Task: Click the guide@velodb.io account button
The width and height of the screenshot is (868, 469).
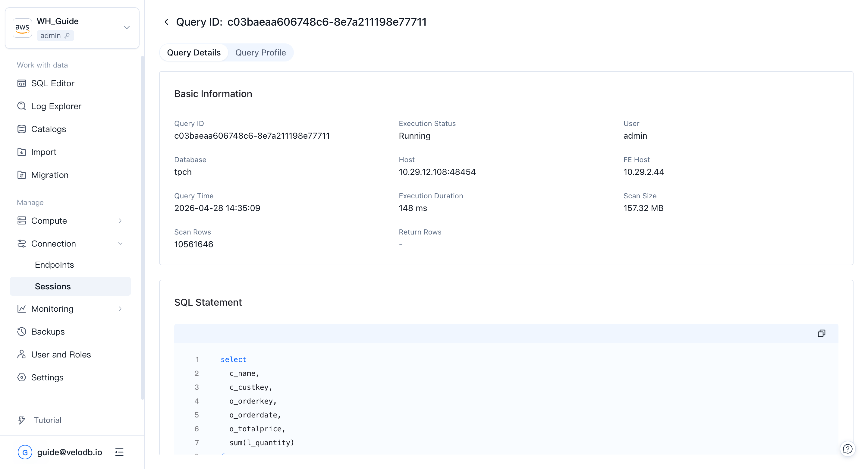Action: click(x=60, y=452)
